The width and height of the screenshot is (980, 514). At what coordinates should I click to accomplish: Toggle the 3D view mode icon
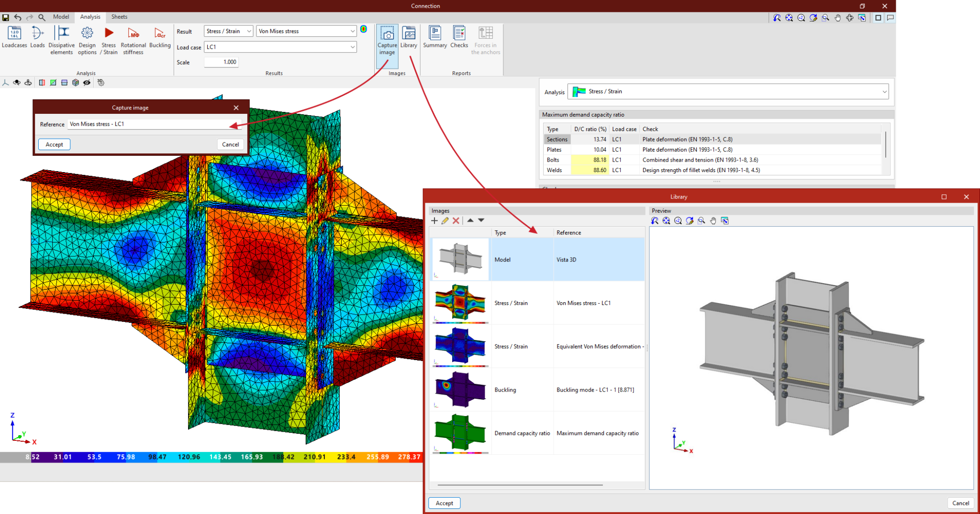[x=101, y=82]
